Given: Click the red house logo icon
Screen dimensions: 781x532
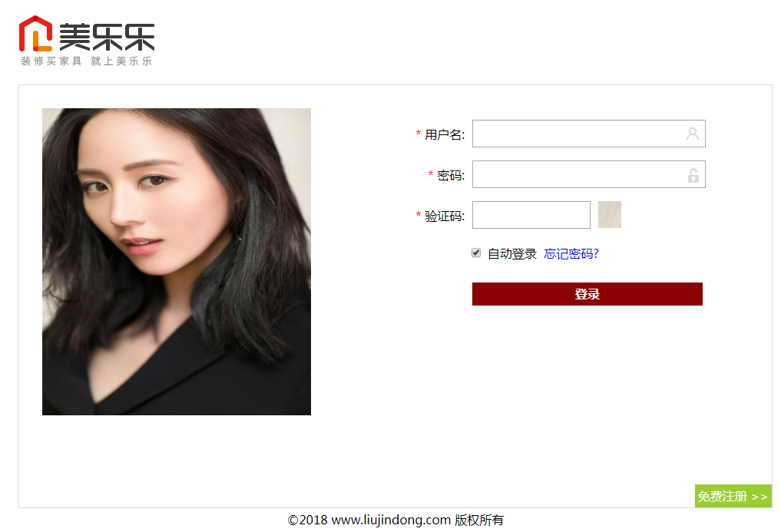Looking at the screenshot, I should pyautogui.click(x=35, y=33).
